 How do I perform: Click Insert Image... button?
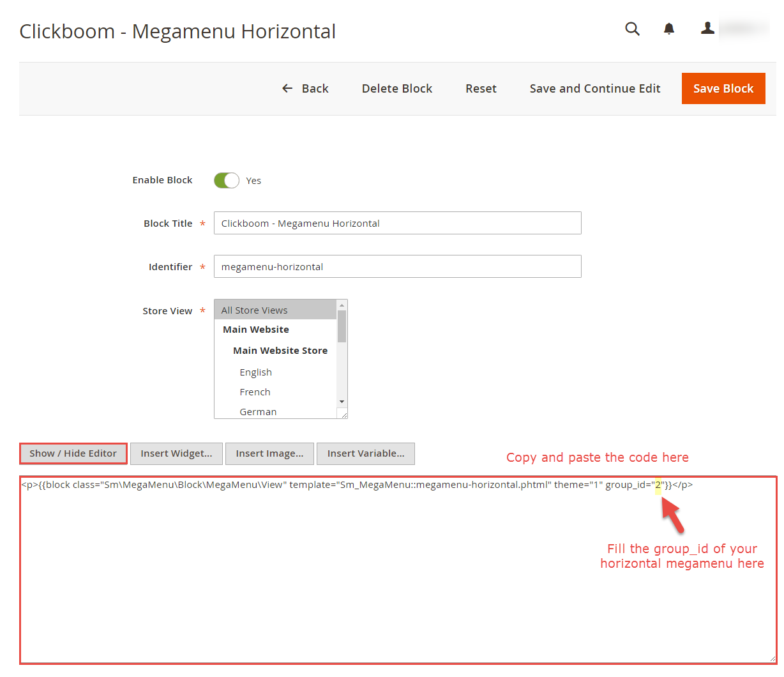(x=269, y=453)
